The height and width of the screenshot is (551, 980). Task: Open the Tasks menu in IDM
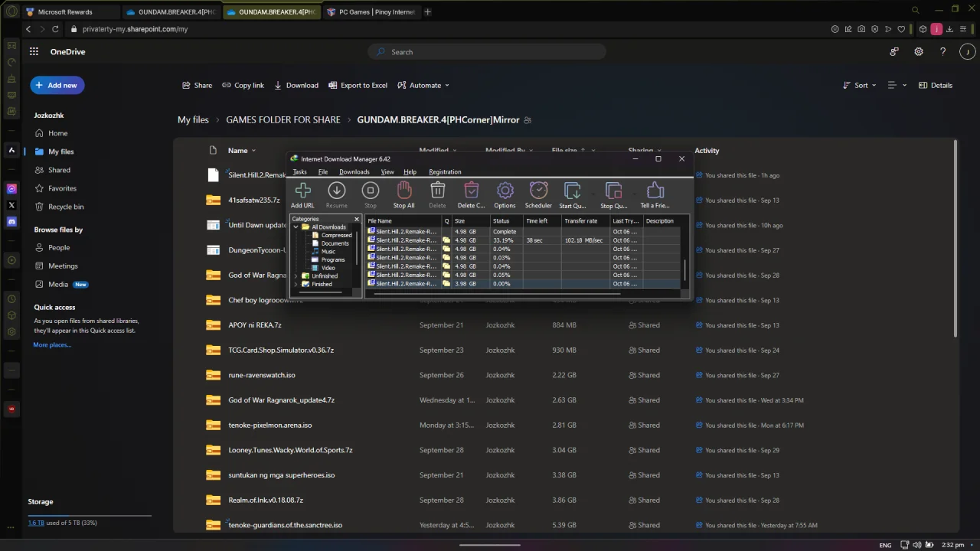tap(300, 172)
